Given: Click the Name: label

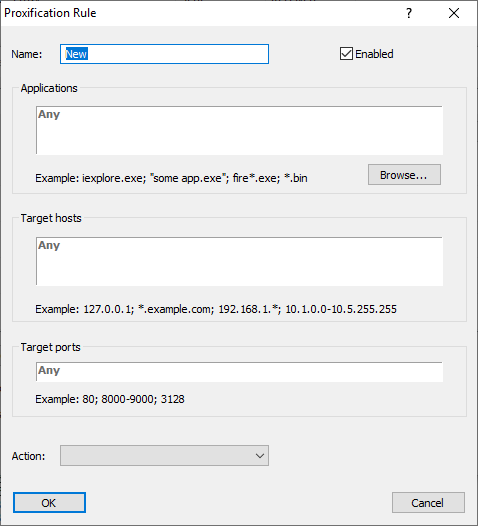Looking at the screenshot, I should 27,54.
